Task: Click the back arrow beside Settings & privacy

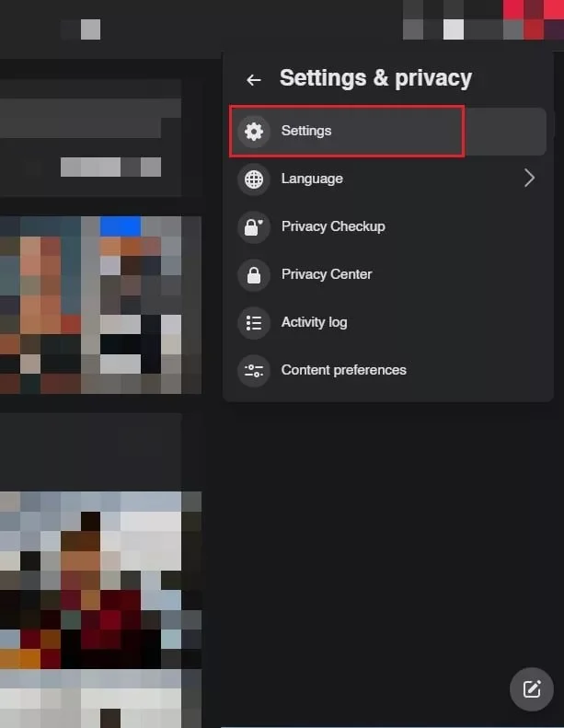Action: point(254,80)
